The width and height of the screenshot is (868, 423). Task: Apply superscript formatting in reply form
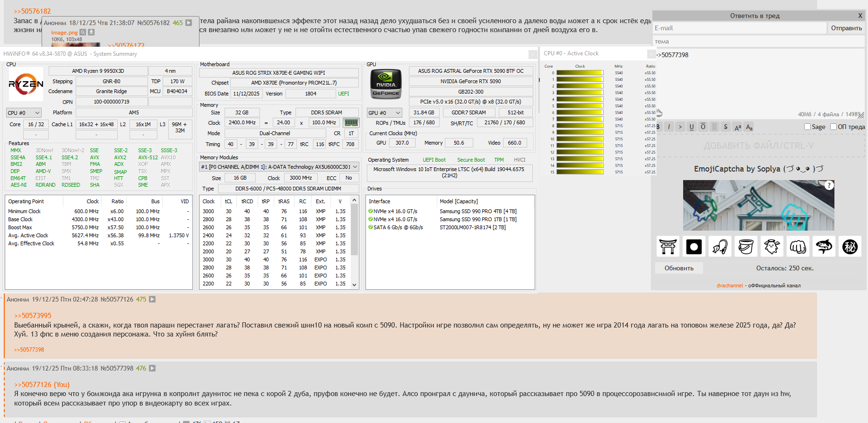tap(738, 127)
